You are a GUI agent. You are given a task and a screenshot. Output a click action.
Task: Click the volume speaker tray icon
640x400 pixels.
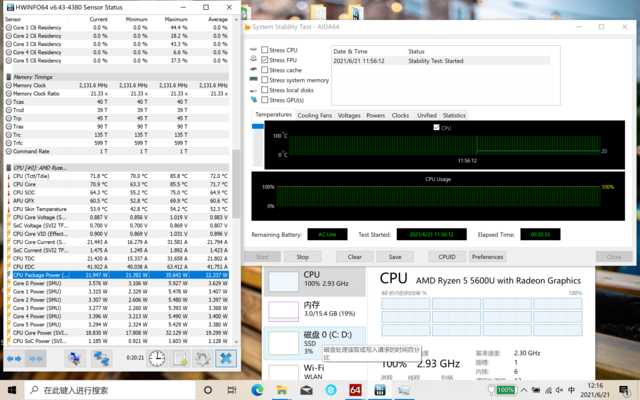coord(560,390)
